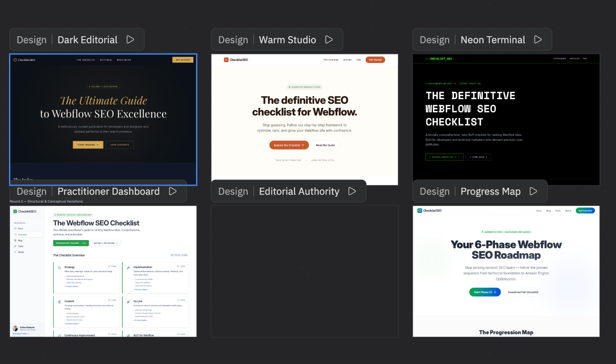
Task: Click the About person icon in dashboard sidebar
Action: coord(15,252)
